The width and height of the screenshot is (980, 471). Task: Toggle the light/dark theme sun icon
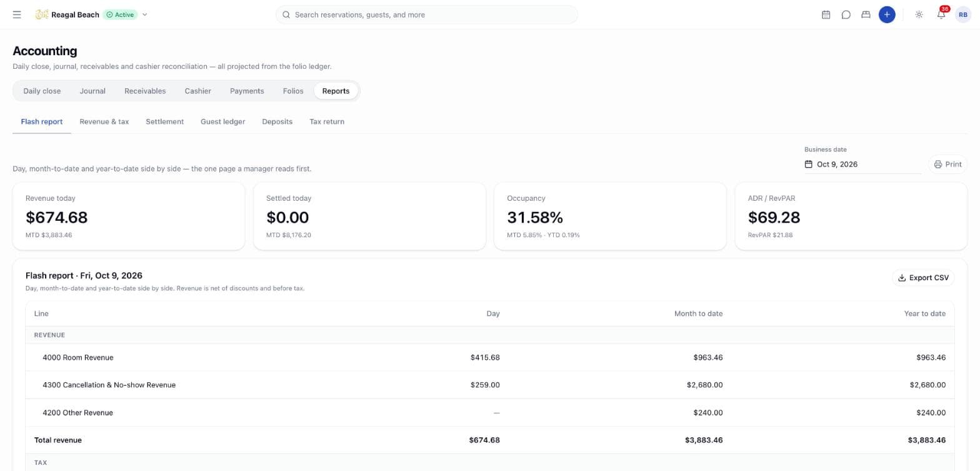pyautogui.click(x=919, y=14)
